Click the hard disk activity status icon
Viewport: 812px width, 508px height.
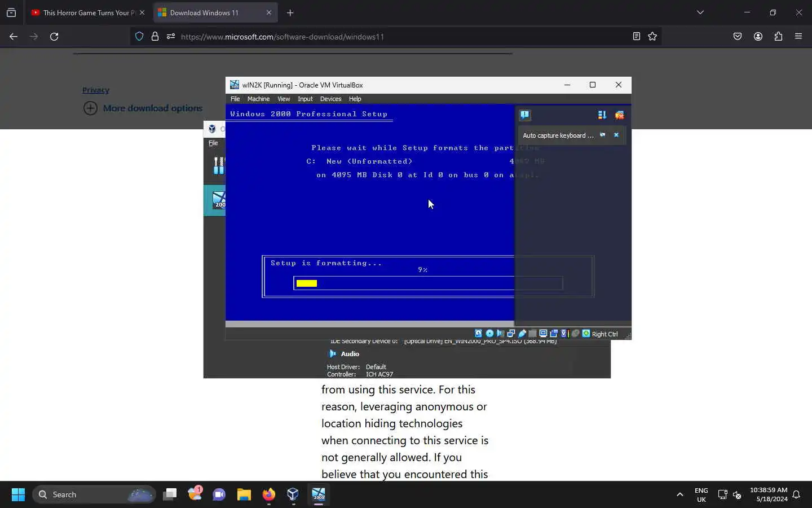(479, 334)
